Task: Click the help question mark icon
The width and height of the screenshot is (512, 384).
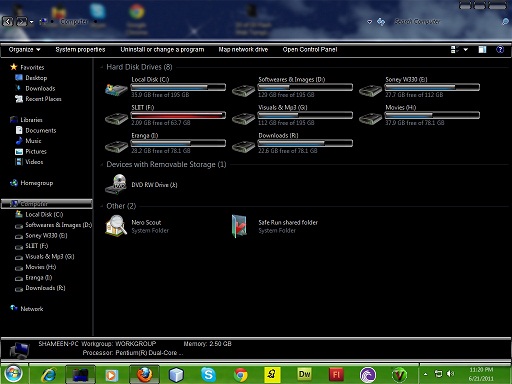Action: (x=500, y=50)
